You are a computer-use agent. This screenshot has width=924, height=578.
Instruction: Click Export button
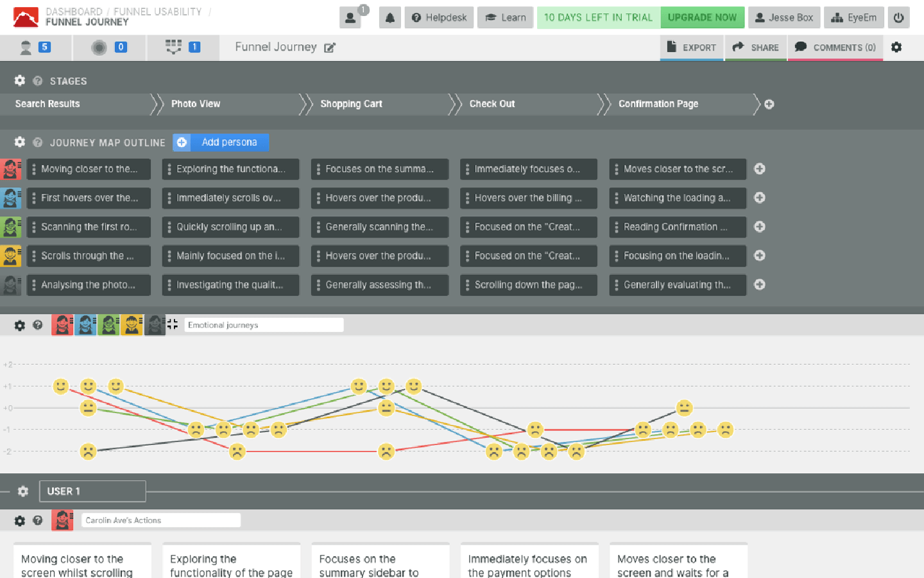pyautogui.click(x=692, y=48)
